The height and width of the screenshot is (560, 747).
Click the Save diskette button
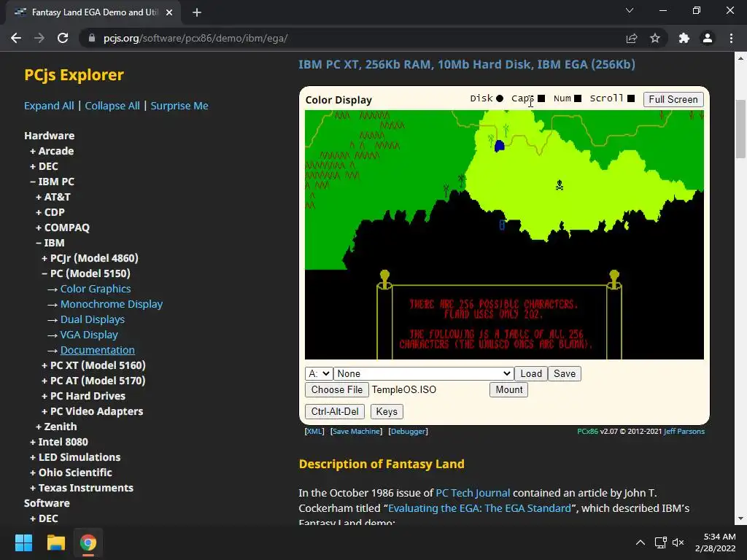565,374
